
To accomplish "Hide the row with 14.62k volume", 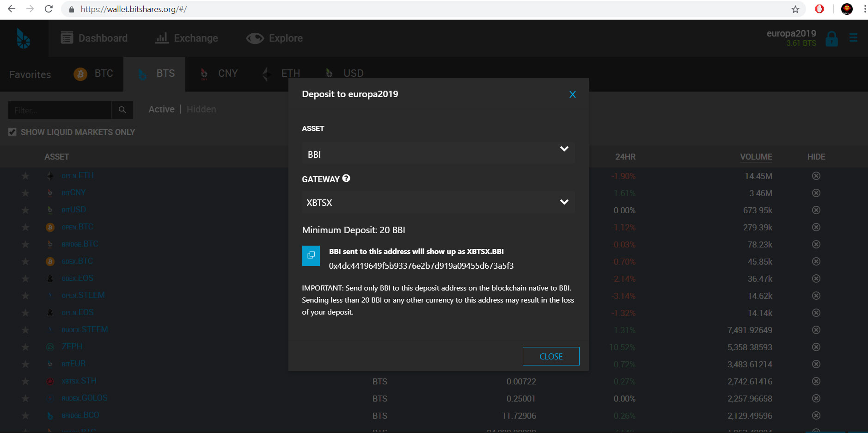I will pyautogui.click(x=816, y=296).
